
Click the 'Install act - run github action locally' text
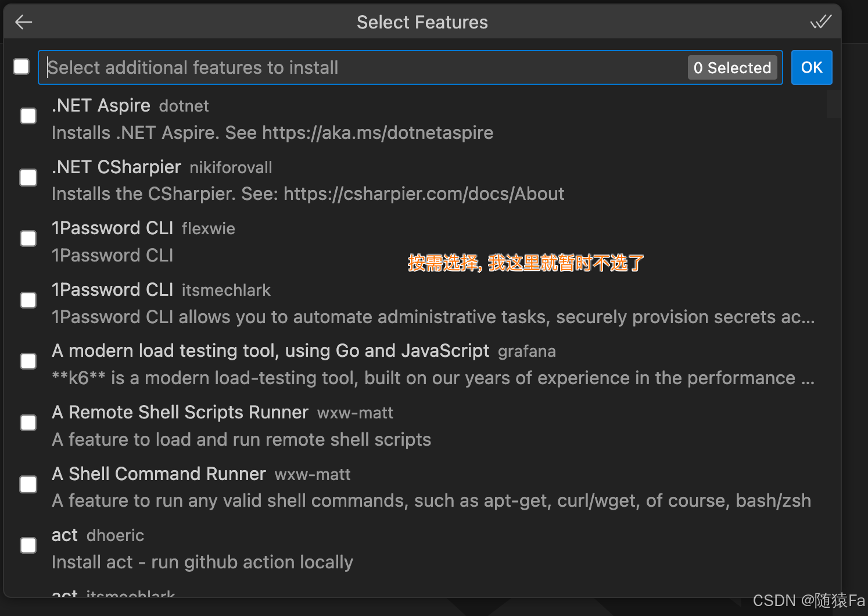(x=202, y=562)
